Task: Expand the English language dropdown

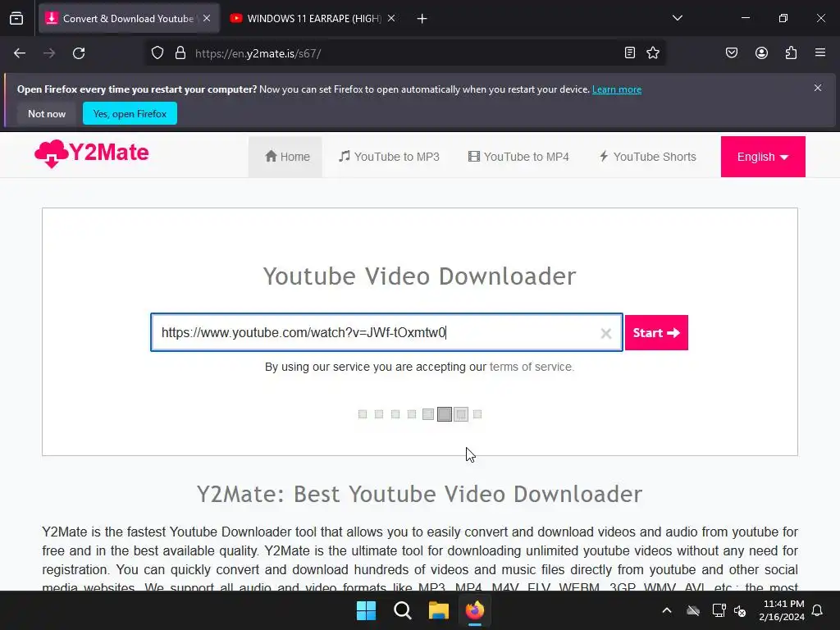Action: coord(763,157)
